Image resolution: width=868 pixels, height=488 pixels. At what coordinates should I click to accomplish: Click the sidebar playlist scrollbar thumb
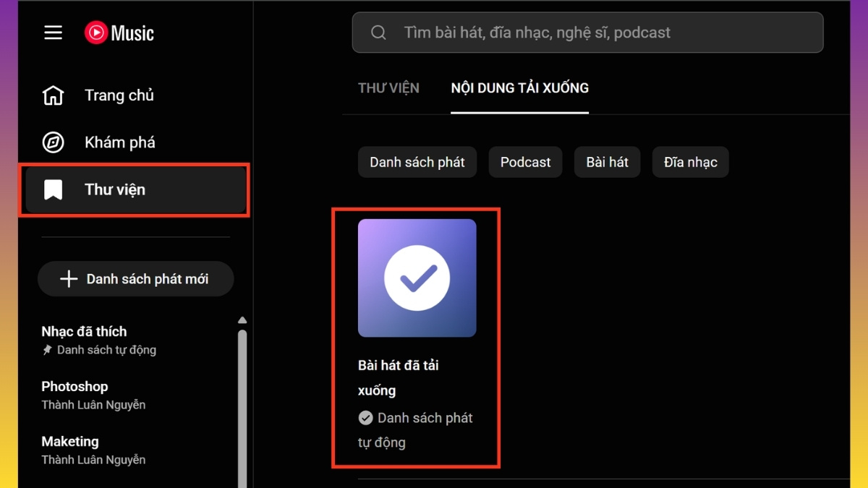pyautogui.click(x=242, y=408)
